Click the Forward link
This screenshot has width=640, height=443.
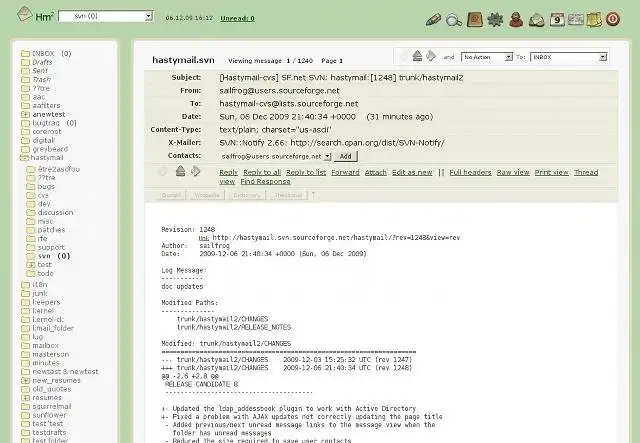click(345, 172)
